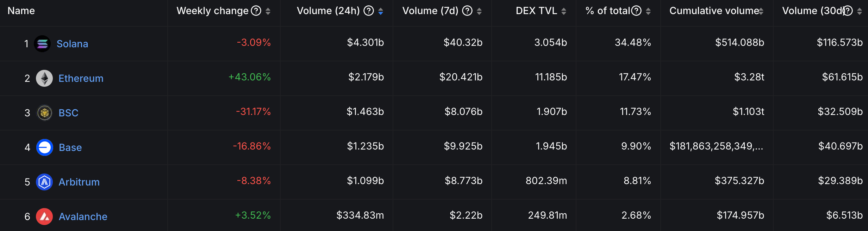Open the Avalanche chain link
This screenshot has height=231, width=868.
(83, 217)
